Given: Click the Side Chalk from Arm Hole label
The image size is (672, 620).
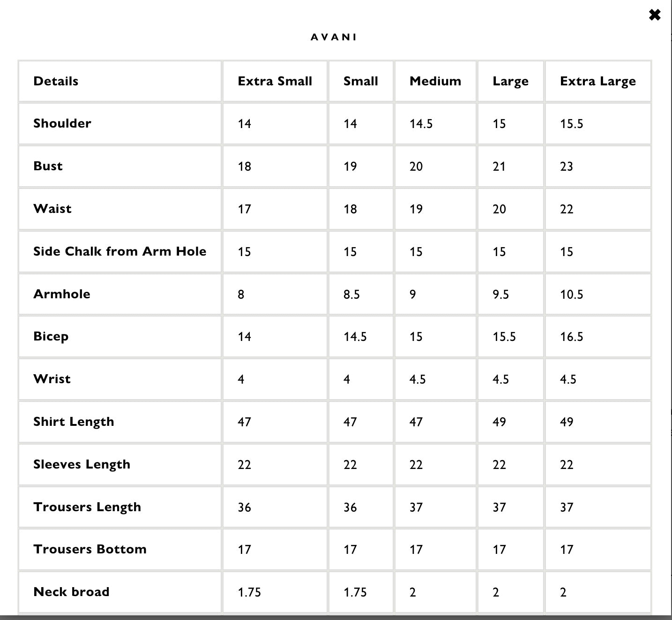Looking at the screenshot, I should click(119, 251).
